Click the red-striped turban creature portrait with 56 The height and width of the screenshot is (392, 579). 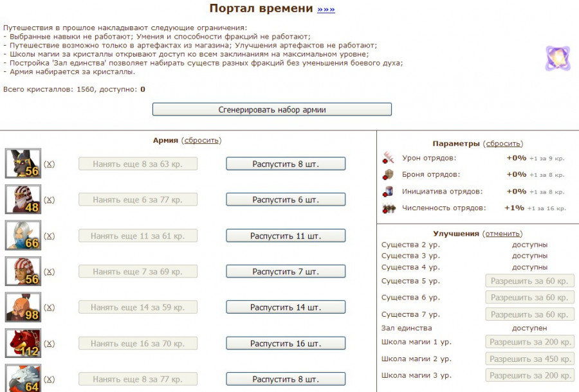point(23,271)
